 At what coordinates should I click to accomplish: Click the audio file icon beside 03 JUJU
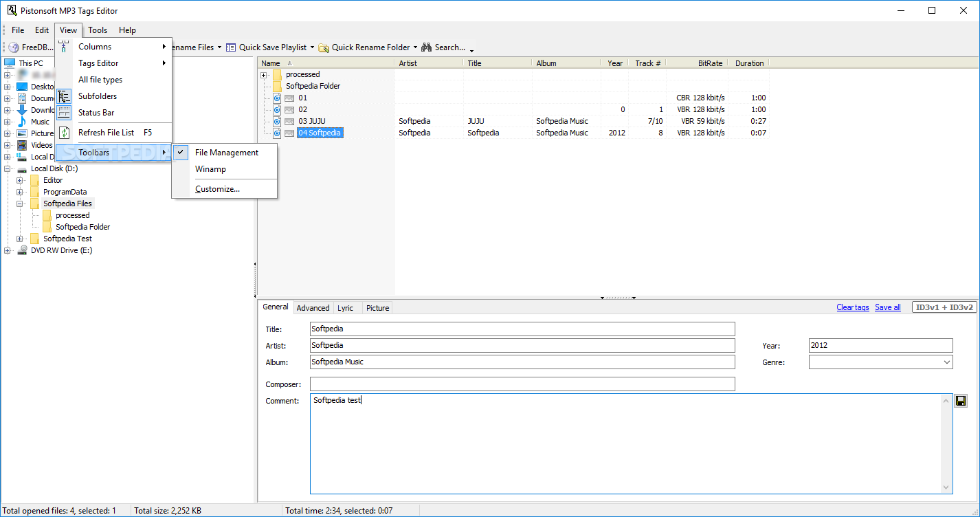click(x=277, y=122)
